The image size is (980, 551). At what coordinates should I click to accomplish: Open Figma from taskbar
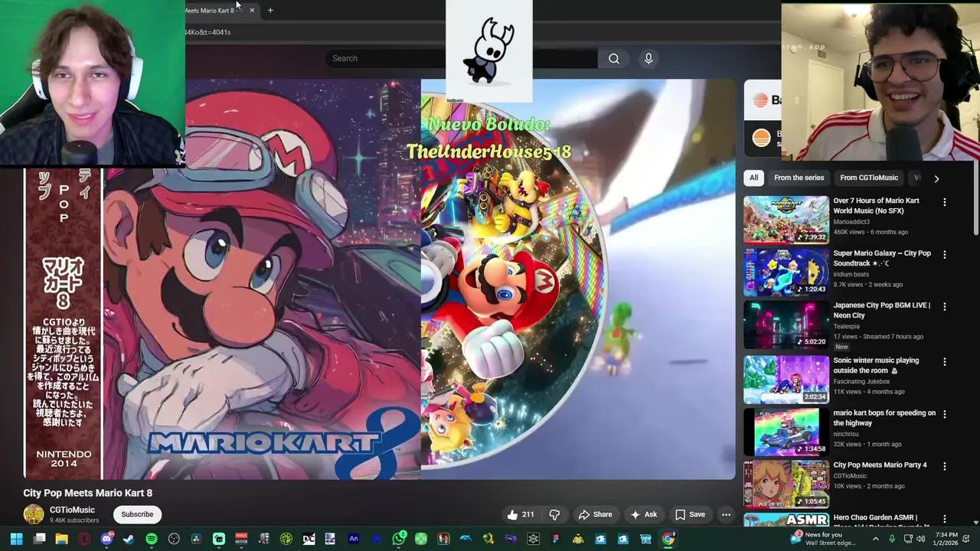[x=556, y=539]
